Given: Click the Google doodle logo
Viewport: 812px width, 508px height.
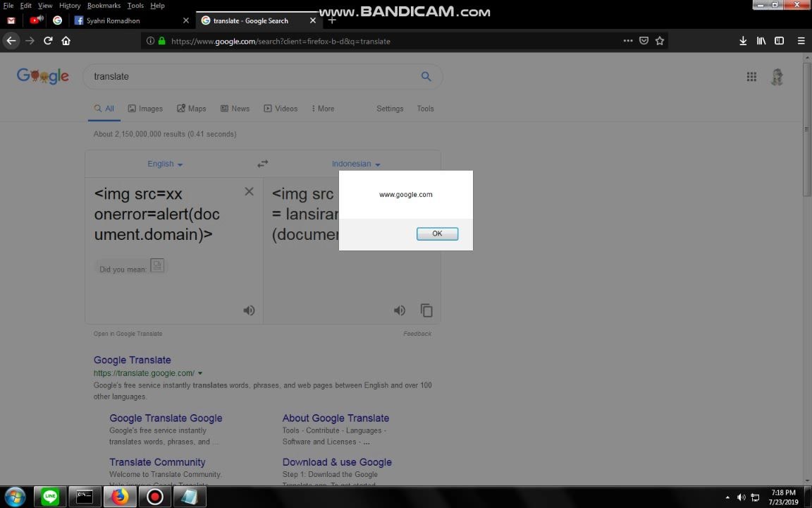Looking at the screenshot, I should [42, 76].
